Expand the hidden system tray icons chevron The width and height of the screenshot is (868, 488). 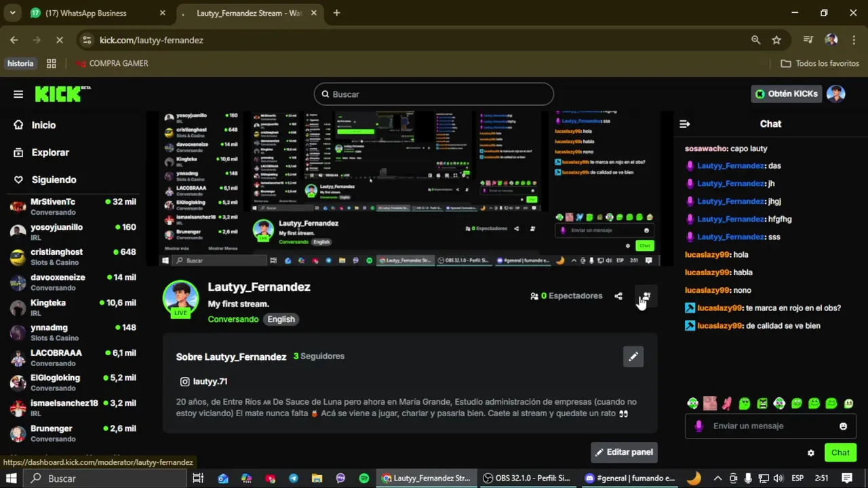tap(717, 478)
